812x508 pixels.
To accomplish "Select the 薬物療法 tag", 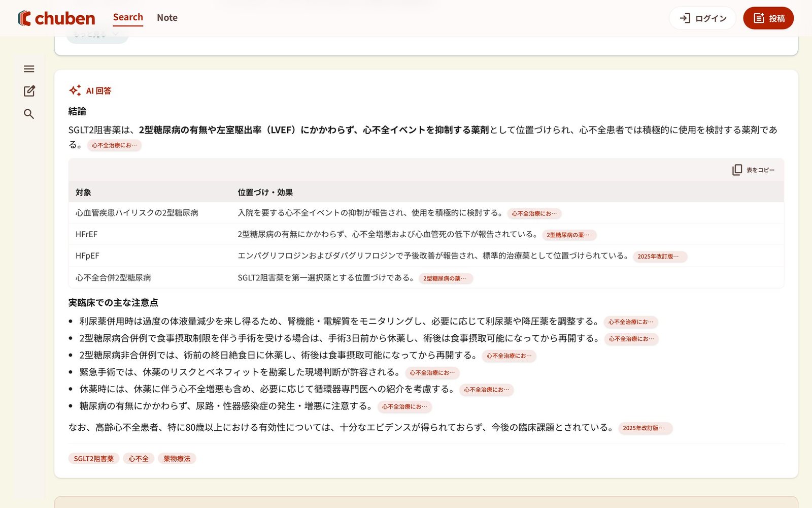I will (177, 459).
